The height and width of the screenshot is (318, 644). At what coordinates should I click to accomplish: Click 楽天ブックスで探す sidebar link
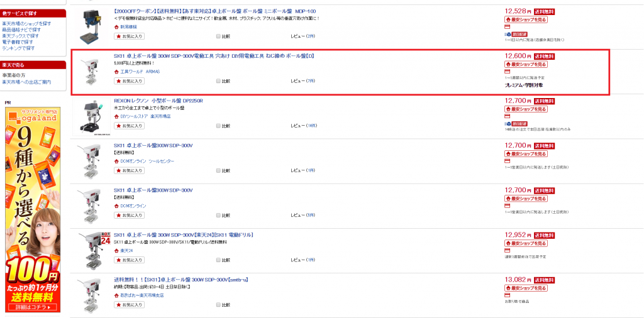pyautogui.click(x=21, y=36)
